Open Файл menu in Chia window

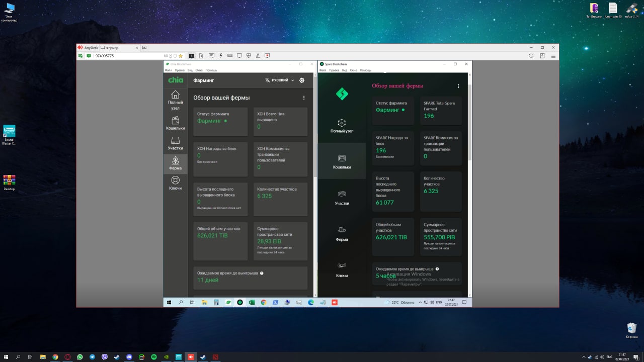click(x=168, y=70)
